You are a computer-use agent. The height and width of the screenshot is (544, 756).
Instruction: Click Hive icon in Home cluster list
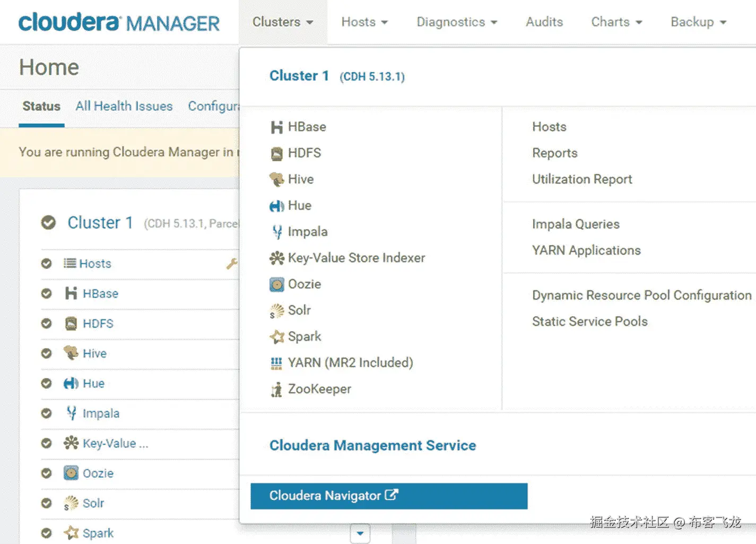[71, 353]
